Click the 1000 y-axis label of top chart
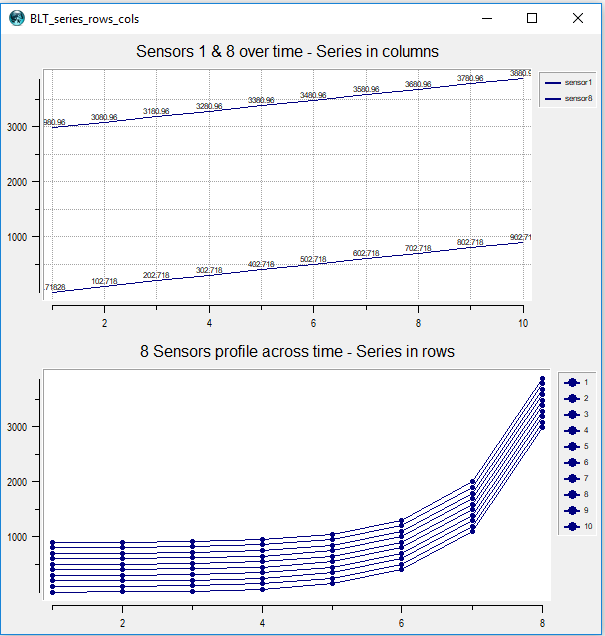This screenshot has height=636, width=605. click(17, 237)
